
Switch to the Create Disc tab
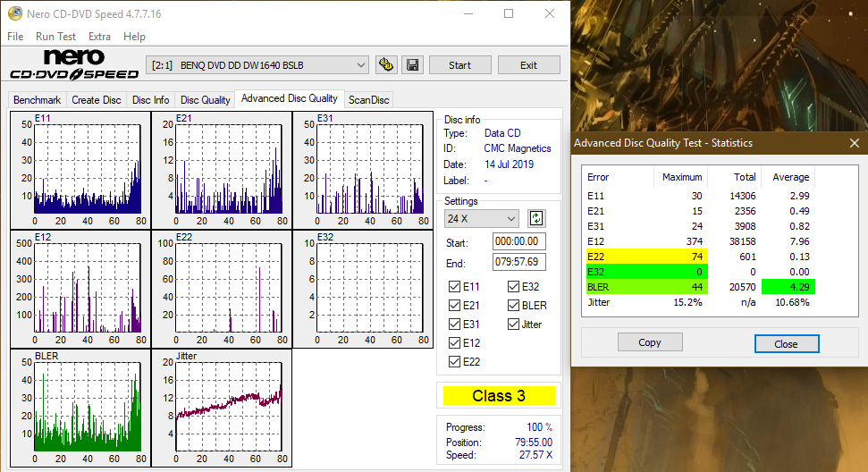tap(97, 100)
